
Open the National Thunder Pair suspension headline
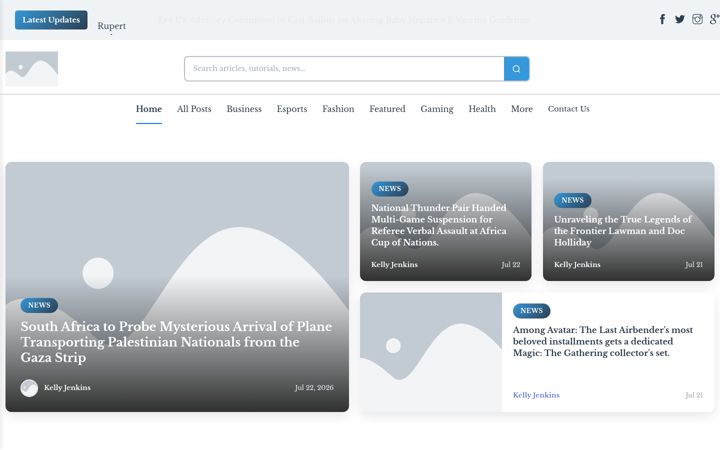(439, 225)
